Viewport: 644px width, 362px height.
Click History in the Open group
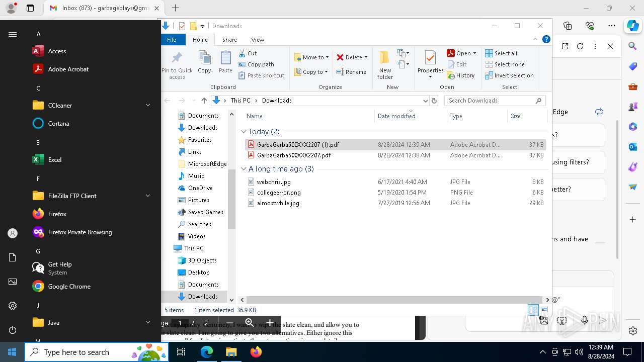click(460, 75)
